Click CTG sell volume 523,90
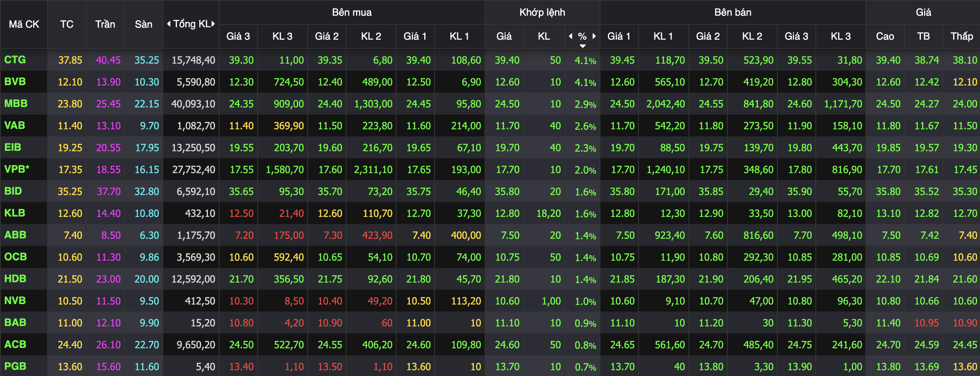Viewport: 980px width, 376px height. [758, 60]
